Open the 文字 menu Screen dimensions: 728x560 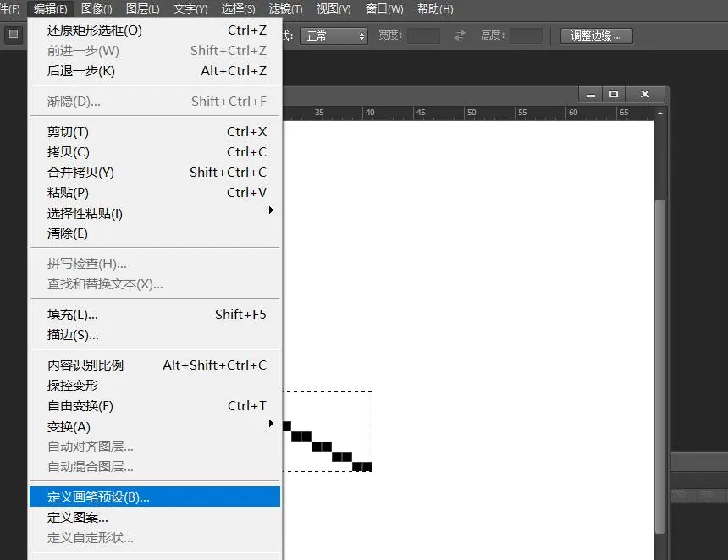[190, 8]
